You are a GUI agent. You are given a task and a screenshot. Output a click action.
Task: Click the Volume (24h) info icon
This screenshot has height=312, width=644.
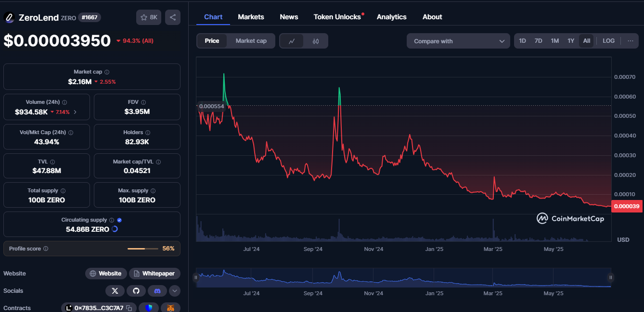click(x=64, y=102)
